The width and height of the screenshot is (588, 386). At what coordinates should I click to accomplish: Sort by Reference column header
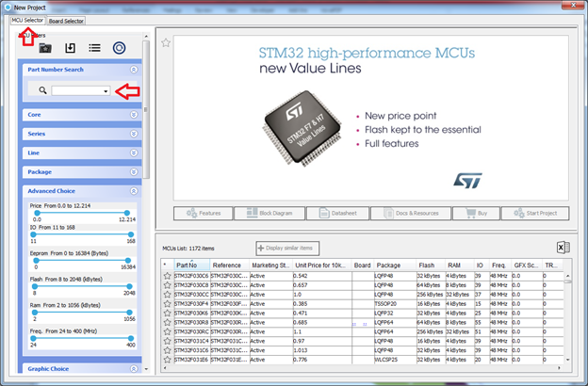[x=228, y=265]
